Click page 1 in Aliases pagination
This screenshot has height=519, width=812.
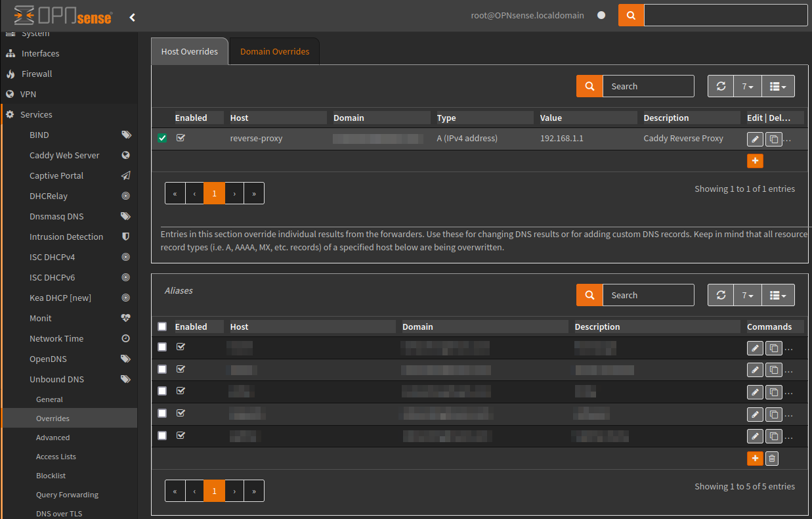click(214, 491)
